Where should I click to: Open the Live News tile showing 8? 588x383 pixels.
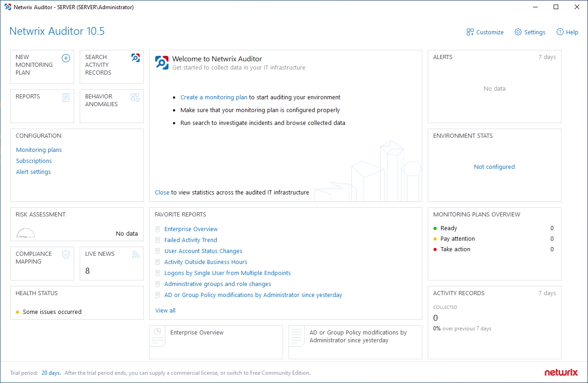[x=112, y=264]
